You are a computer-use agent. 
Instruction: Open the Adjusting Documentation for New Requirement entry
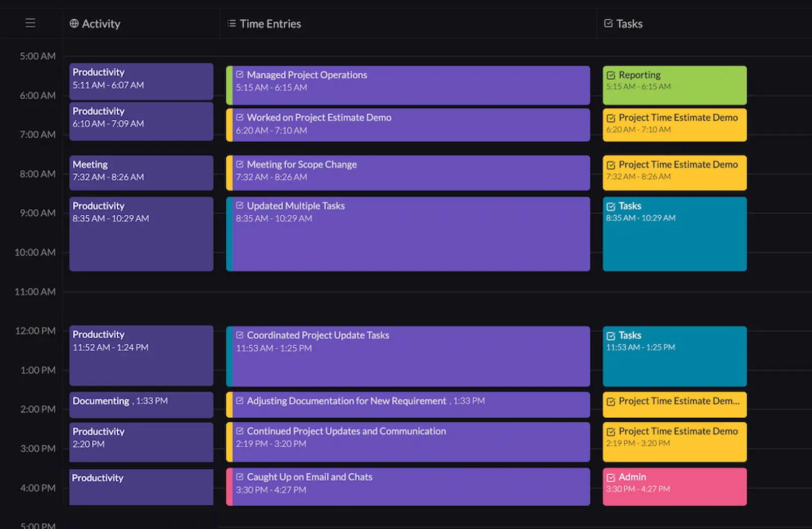406,404
